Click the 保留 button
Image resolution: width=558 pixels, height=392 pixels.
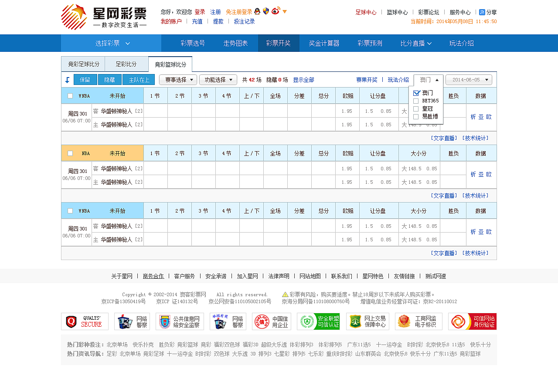point(85,80)
